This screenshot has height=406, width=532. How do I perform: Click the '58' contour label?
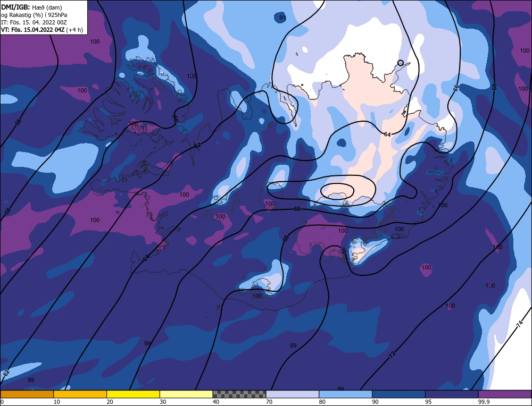click(7, 212)
